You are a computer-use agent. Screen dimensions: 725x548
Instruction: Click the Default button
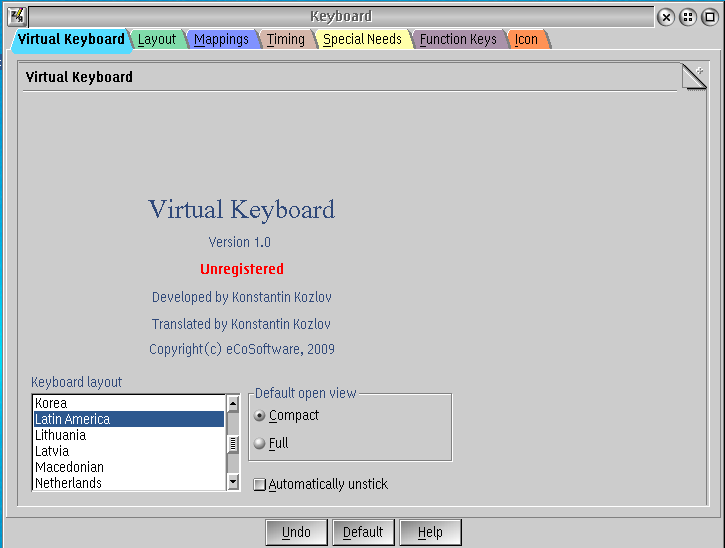363,532
